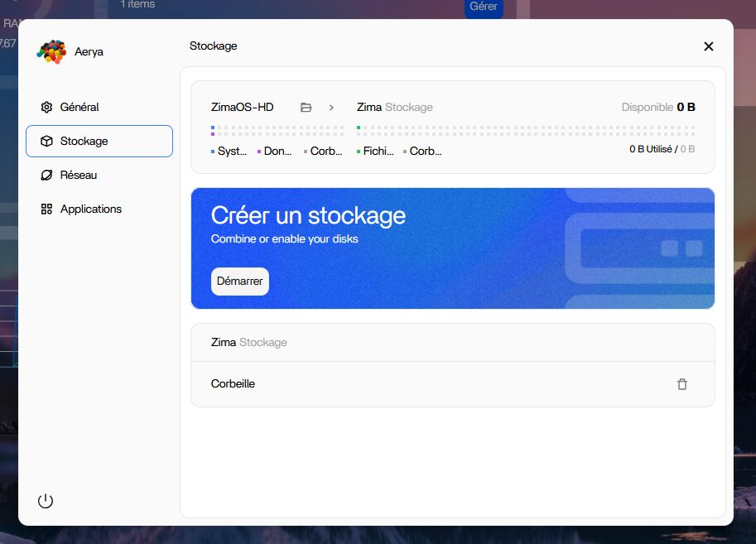The height and width of the screenshot is (544, 756).
Task: Start storage creation with Démarrer
Action: 239,282
